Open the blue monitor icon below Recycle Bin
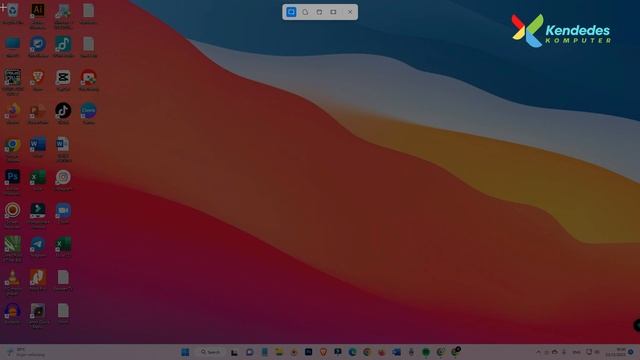Image resolution: width=640 pixels, height=360 pixels. (x=13, y=46)
